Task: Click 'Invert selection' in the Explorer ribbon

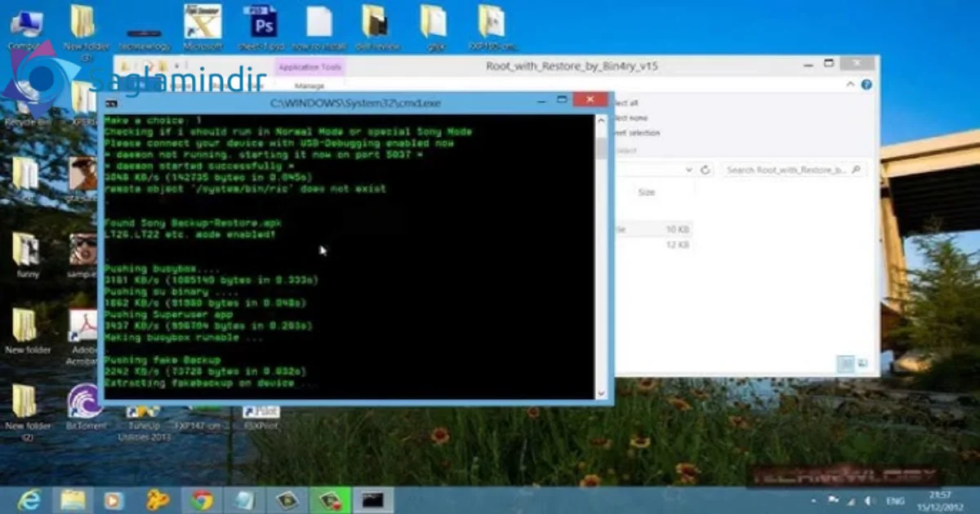Action: [x=636, y=132]
